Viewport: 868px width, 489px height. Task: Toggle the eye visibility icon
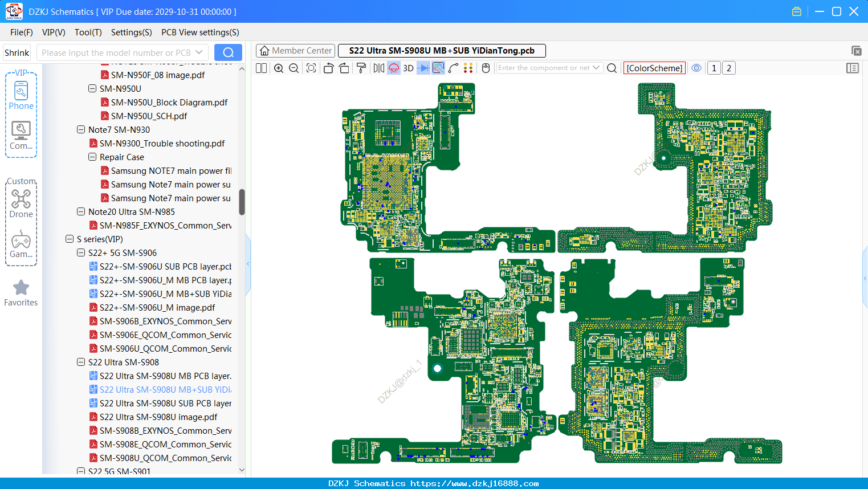click(x=696, y=68)
